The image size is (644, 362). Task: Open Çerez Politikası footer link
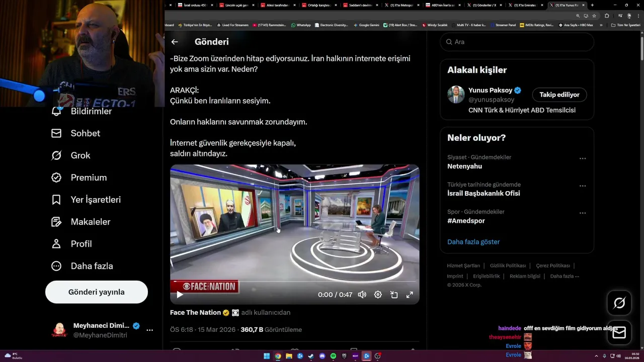tap(553, 265)
